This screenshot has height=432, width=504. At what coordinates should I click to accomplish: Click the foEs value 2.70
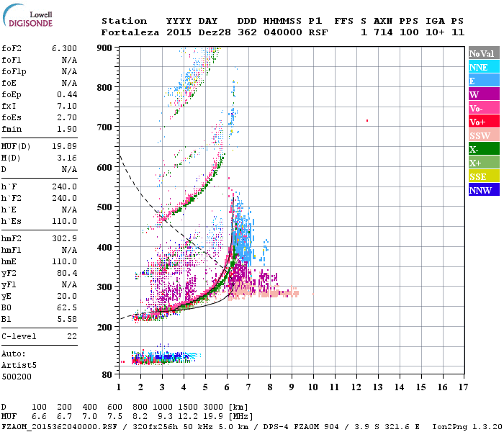pos(67,117)
